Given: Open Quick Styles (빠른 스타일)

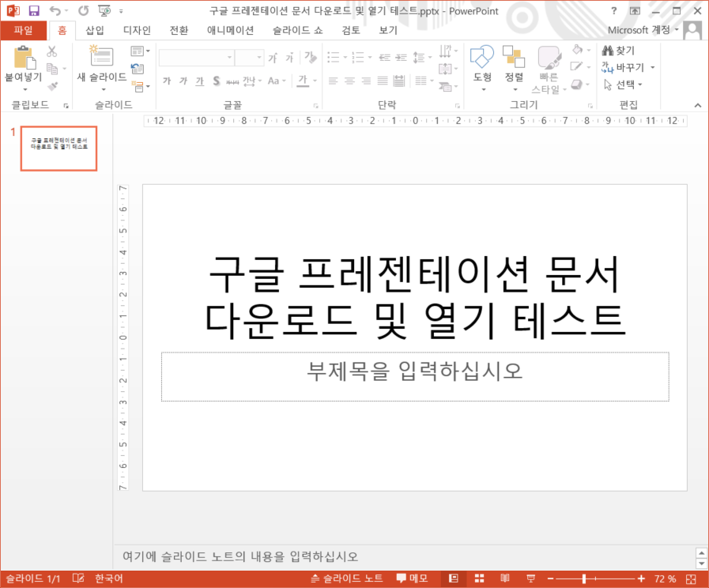Looking at the screenshot, I should pos(549,70).
